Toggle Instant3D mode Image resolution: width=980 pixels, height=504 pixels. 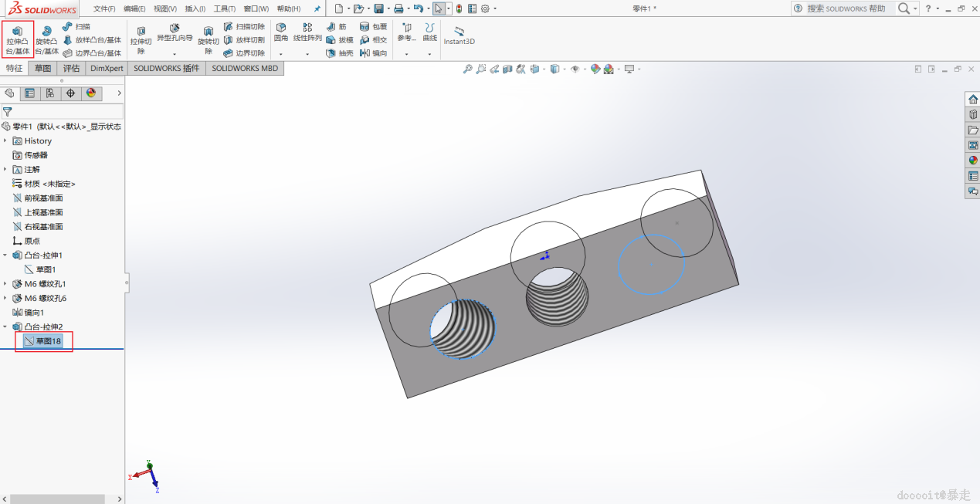(x=459, y=36)
